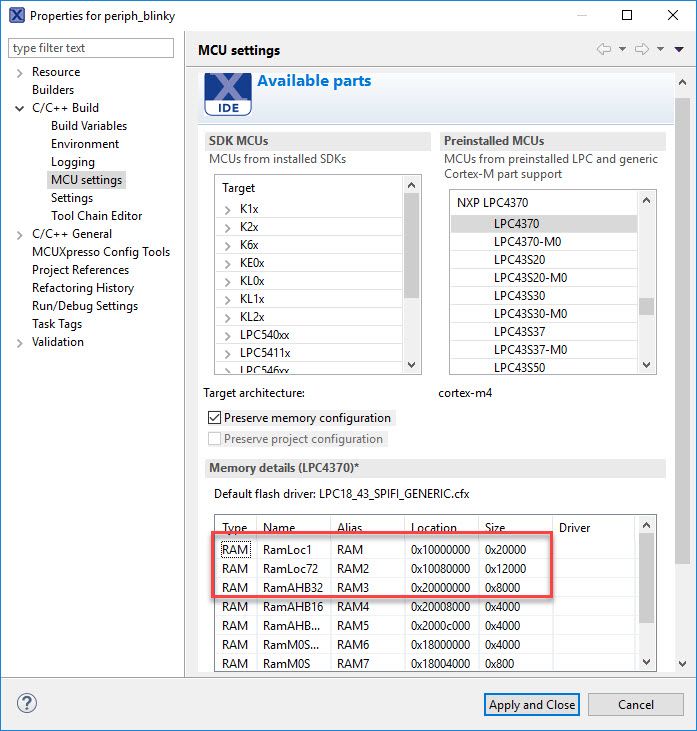Expand the KL2x SDK target
The height and width of the screenshot is (731, 697).
pos(228,318)
